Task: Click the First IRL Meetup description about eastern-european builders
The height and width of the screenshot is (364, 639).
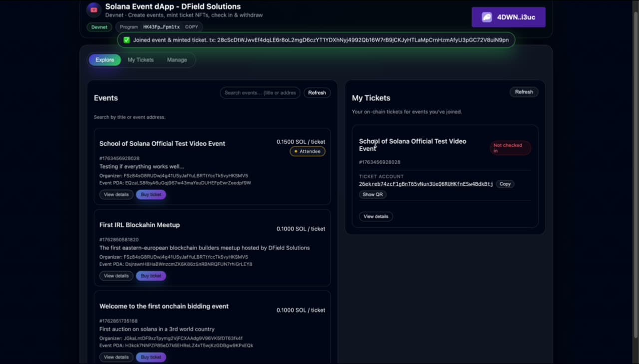Action: point(205,248)
